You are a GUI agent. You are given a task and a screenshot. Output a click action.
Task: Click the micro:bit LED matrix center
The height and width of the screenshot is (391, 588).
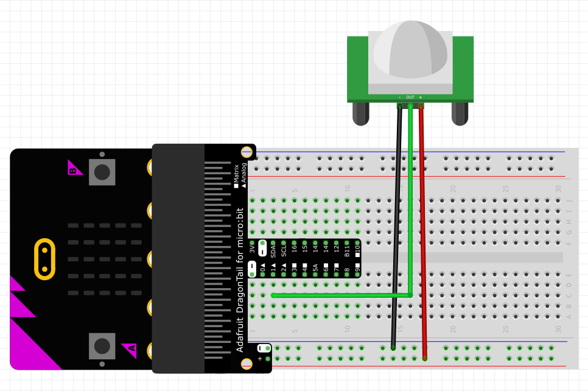click(105, 259)
